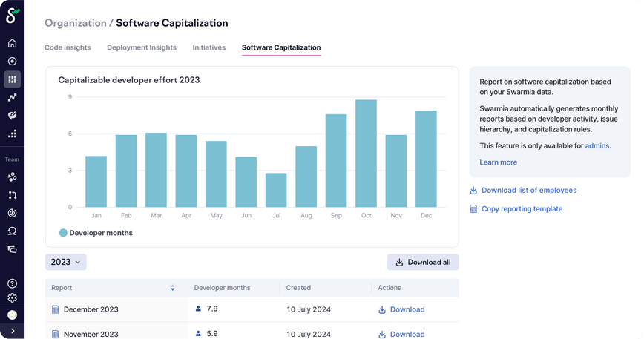The width and height of the screenshot is (644, 339).
Task: Go to Organization breadcrumb
Action: [x=76, y=23]
